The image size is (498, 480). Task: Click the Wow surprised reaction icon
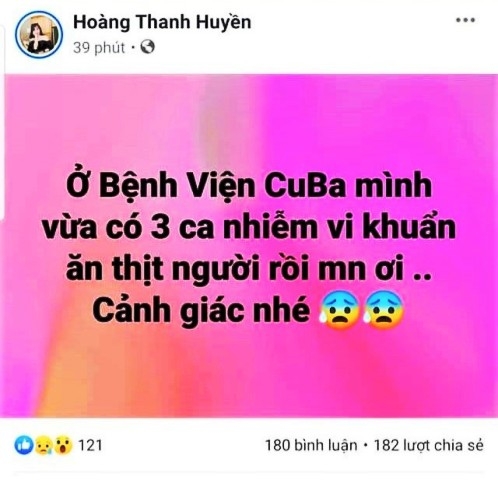pos(63,446)
